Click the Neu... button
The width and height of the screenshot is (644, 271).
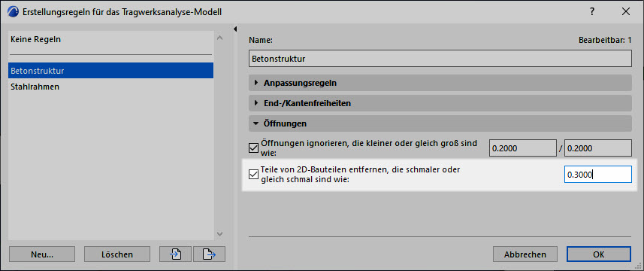pyautogui.click(x=42, y=254)
